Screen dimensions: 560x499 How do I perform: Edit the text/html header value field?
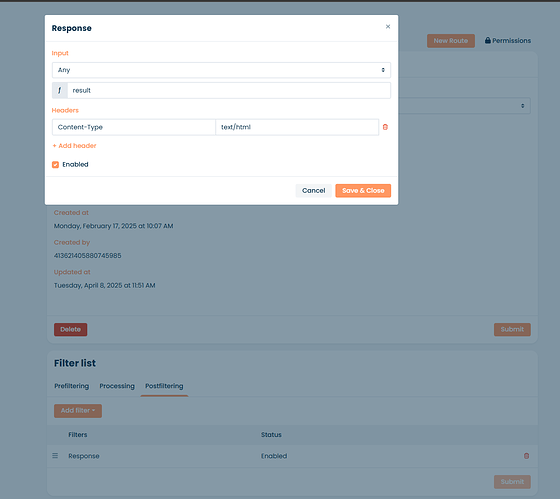coord(297,127)
